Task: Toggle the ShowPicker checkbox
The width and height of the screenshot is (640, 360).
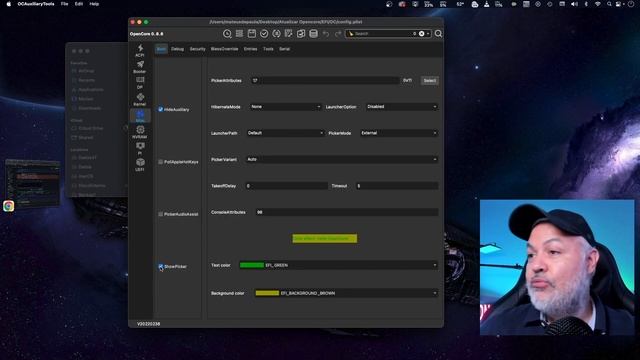Action: [160, 267]
